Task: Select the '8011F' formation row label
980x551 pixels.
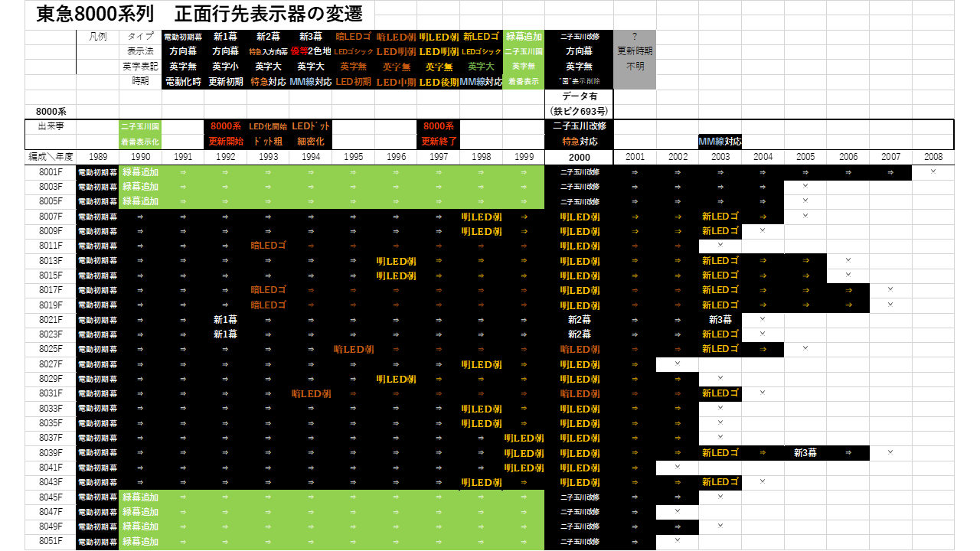Action: (50, 246)
